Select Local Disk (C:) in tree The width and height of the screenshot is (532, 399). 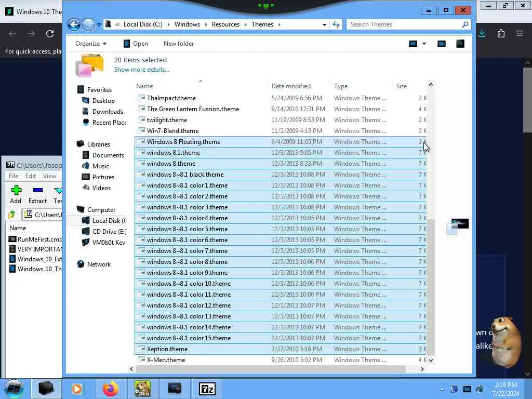(109, 220)
